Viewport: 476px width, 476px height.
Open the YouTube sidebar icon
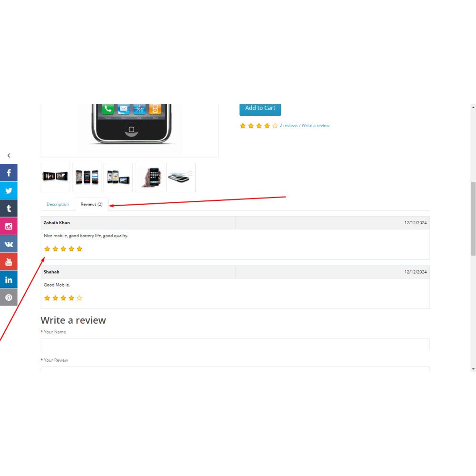pos(9,262)
